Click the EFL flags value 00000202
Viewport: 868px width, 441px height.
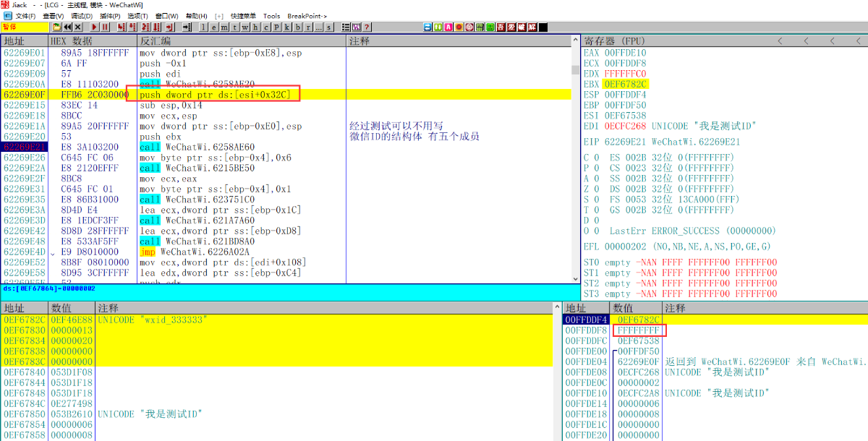626,247
